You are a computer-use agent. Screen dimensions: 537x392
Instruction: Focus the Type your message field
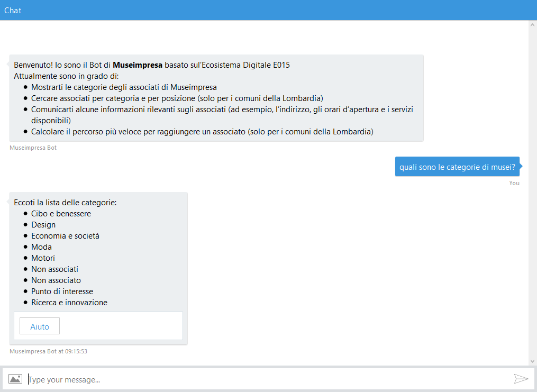[265, 379]
